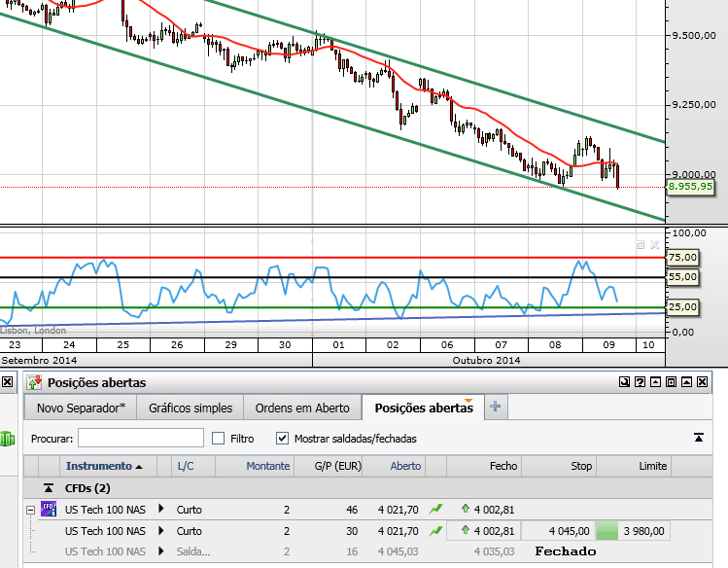Screen dimensions: 728x568
Task: Click limit value 3 980,00
Action: (644, 531)
